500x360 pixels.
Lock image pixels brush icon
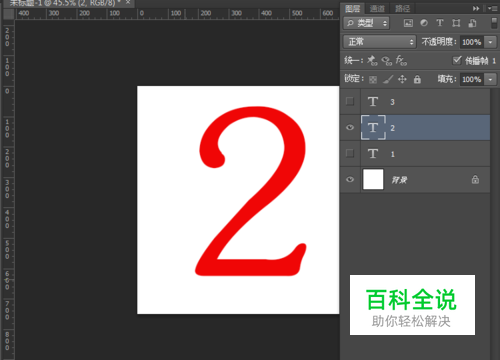coord(388,79)
